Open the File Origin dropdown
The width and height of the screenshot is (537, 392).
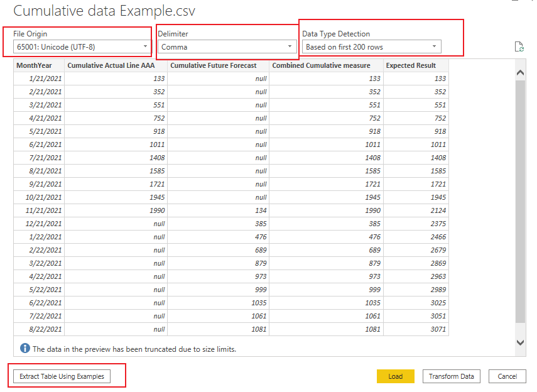[82, 47]
